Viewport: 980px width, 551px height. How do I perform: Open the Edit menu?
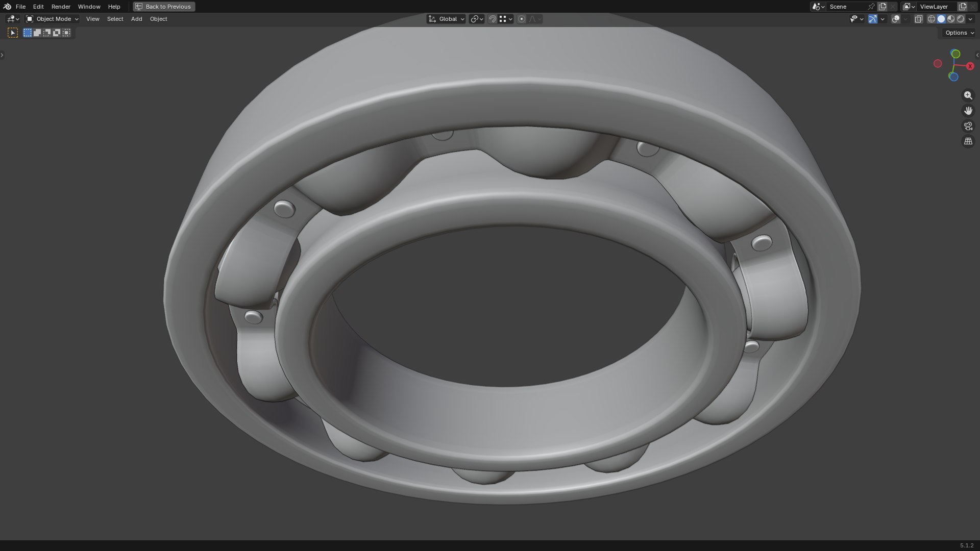[38, 7]
